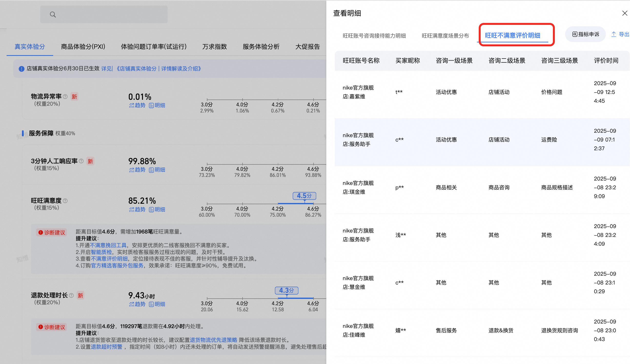Open the 不满意挽回工具 link
This screenshot has height=364, width=630.
[108, 245]
